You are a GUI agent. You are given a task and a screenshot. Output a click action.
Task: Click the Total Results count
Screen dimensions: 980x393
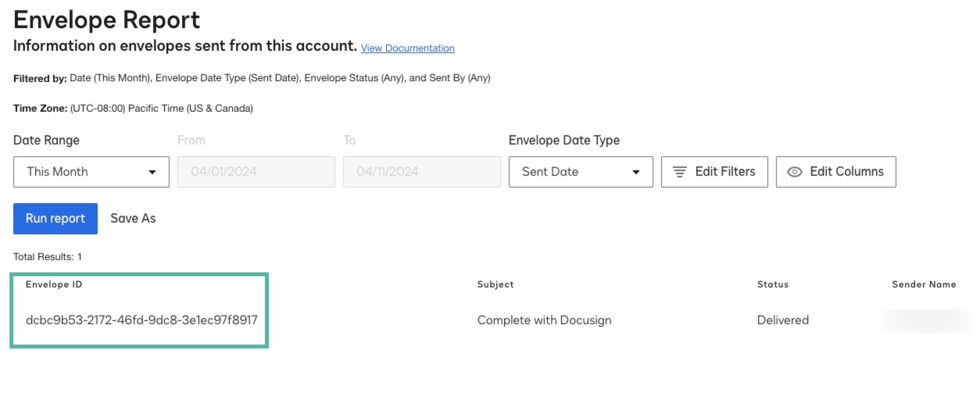(47, 257)
